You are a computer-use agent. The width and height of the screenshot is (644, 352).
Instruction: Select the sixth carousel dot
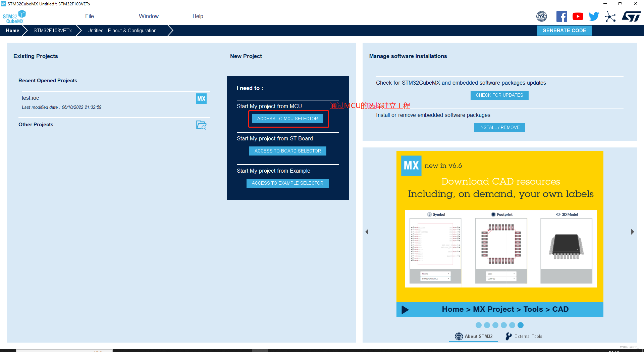(521, 325)
